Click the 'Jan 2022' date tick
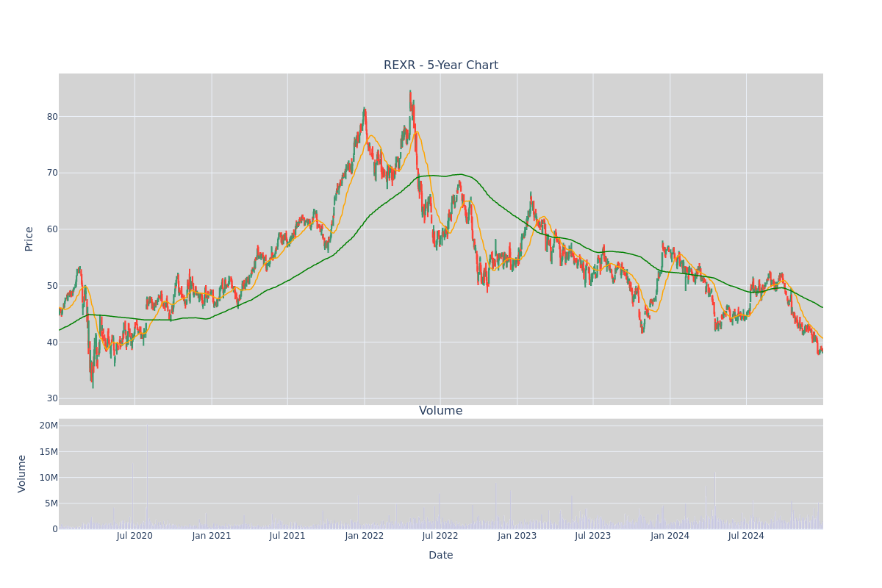 [x=365, y=536]
